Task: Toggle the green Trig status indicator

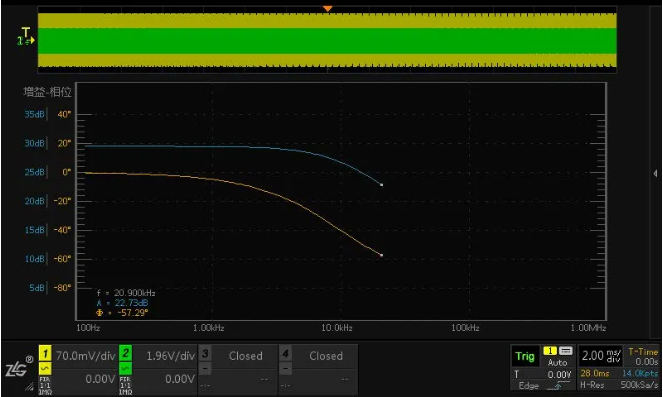Action: pos(525,356)
